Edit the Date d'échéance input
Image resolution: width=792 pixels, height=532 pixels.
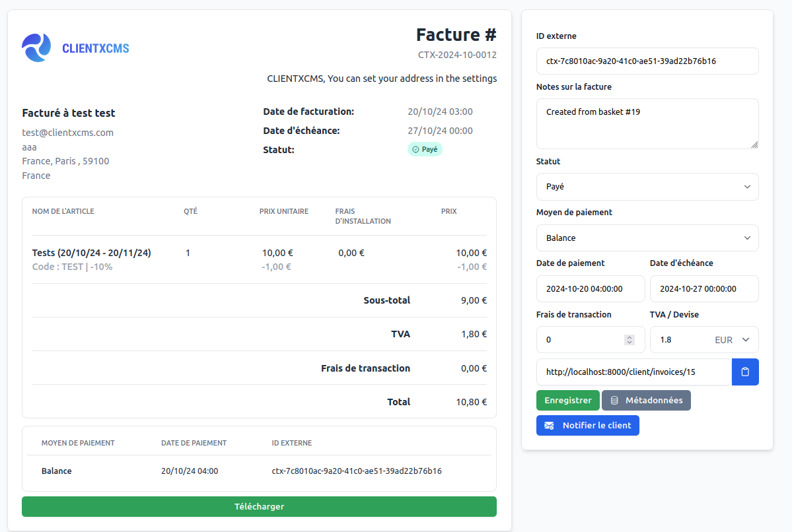click(703, 288)
